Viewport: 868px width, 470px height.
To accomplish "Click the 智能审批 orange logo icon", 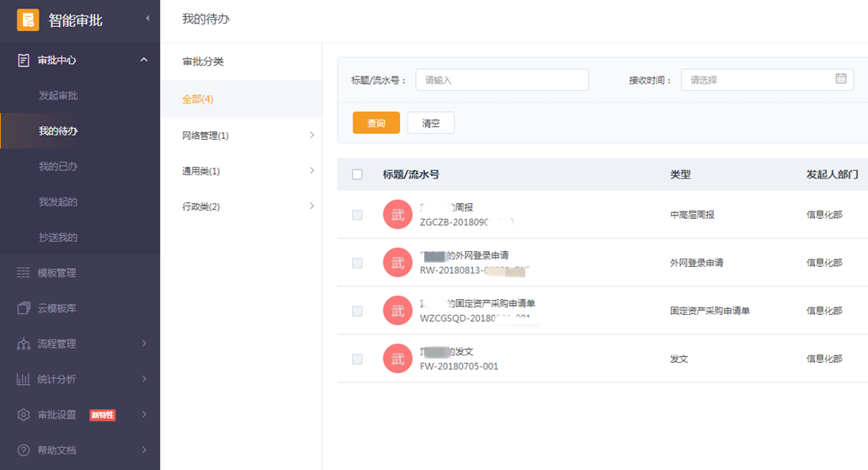I will (x=28, y=20).
